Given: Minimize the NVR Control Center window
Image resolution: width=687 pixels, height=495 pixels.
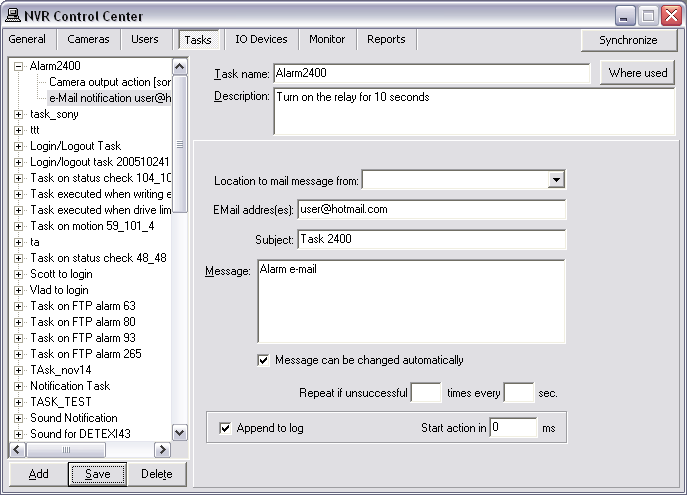Looking at the screenshot, I should click(624, 16).
